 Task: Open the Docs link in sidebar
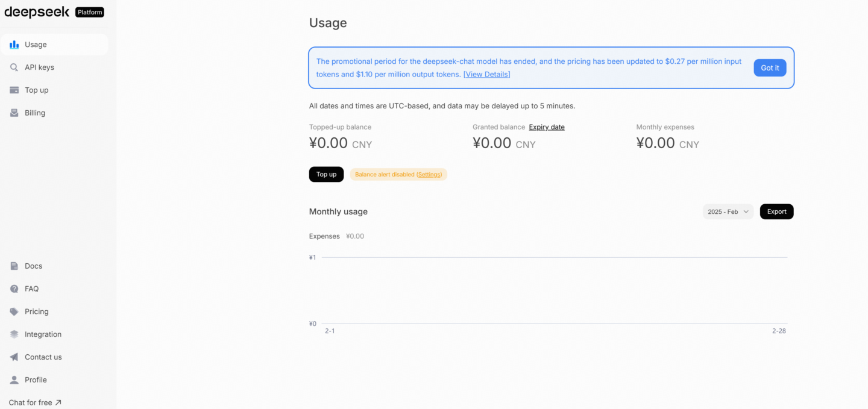pos(54,266)
